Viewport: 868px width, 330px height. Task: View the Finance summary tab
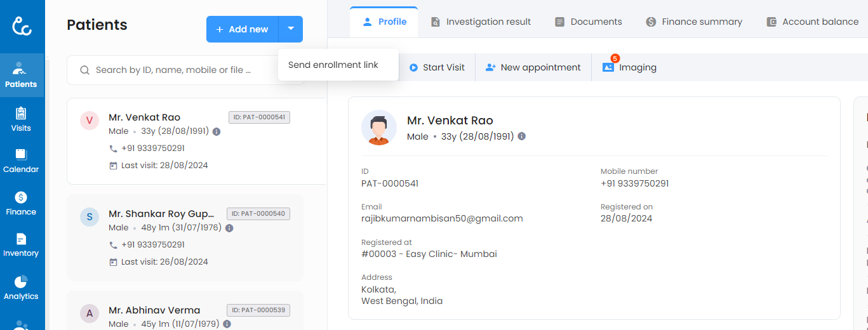pyautogui.click(x=693, y=22)
